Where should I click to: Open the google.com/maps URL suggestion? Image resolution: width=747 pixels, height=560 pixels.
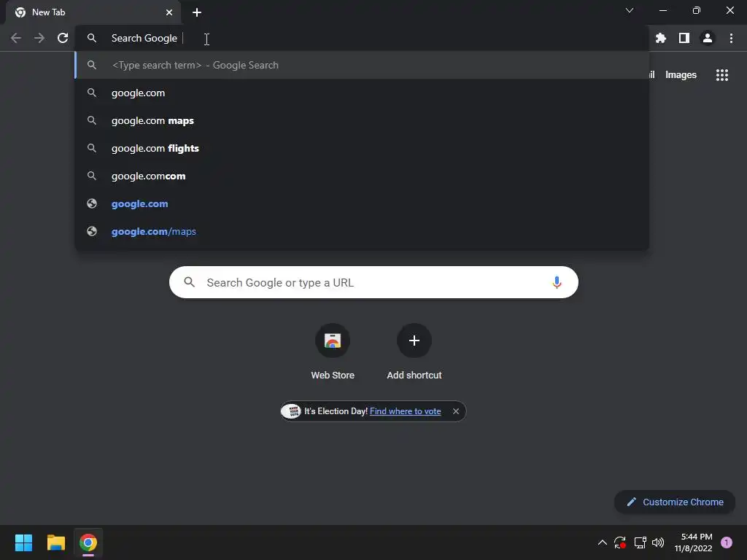(x=362, y=231)
